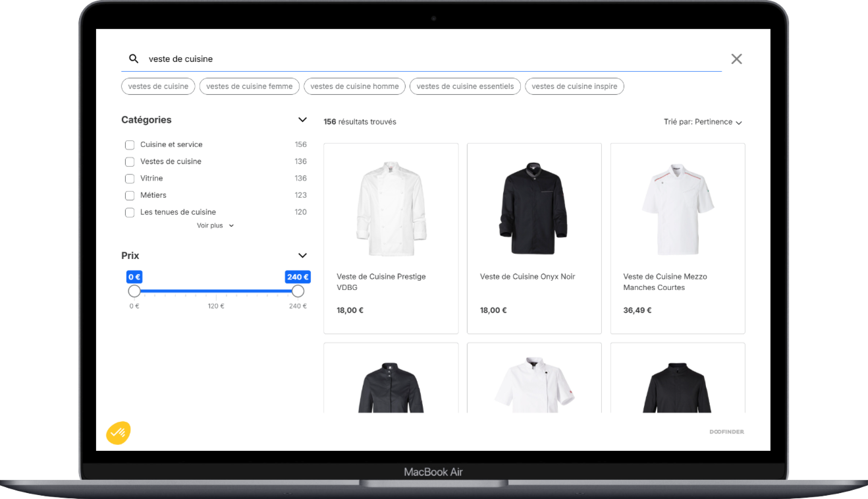Select the Métiers category checkbox
Image resolution: width=868 pixels, height=499 pixels.
coord(130,195)
